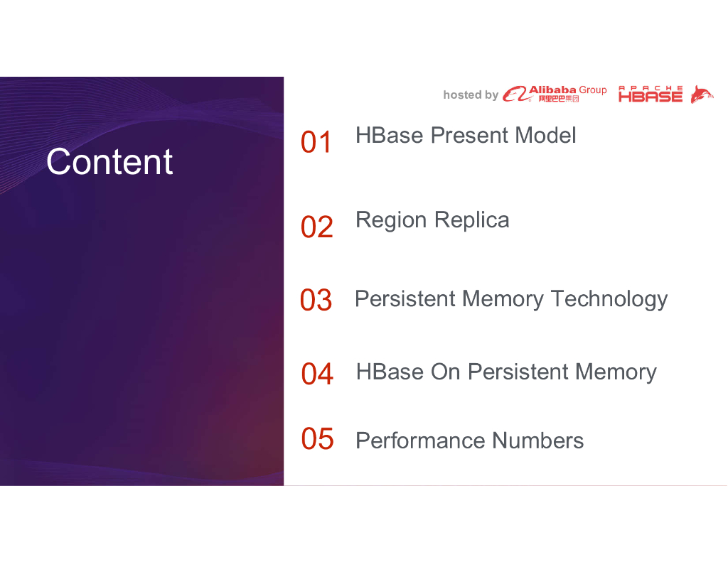Select the HBase Present Model entry

(x=466, y=135)
